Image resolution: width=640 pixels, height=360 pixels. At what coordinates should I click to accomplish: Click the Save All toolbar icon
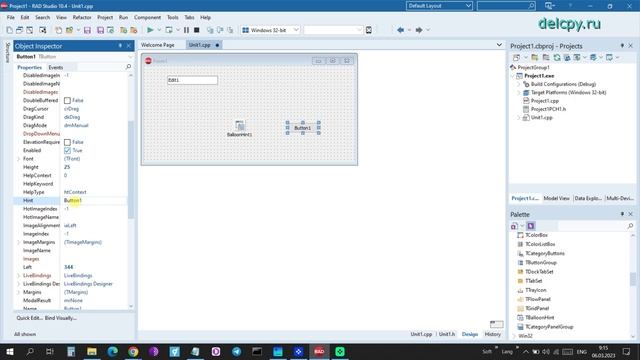(x=100, y=30)
